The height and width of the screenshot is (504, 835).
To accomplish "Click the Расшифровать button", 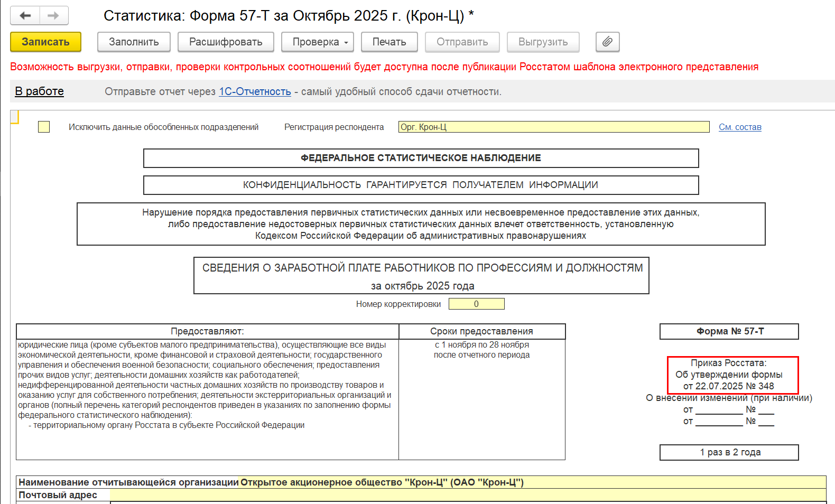I will pyautogui.click(x=226, y=42).
